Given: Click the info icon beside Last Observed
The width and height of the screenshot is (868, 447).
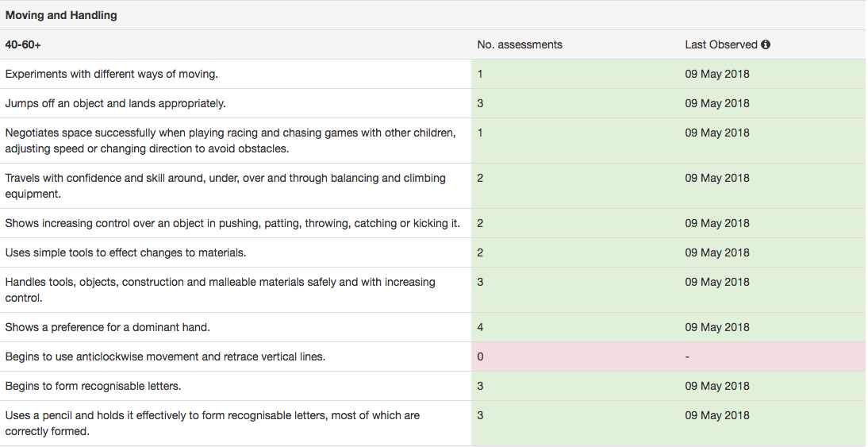Looking at the screenshot, I should point(766,45).
